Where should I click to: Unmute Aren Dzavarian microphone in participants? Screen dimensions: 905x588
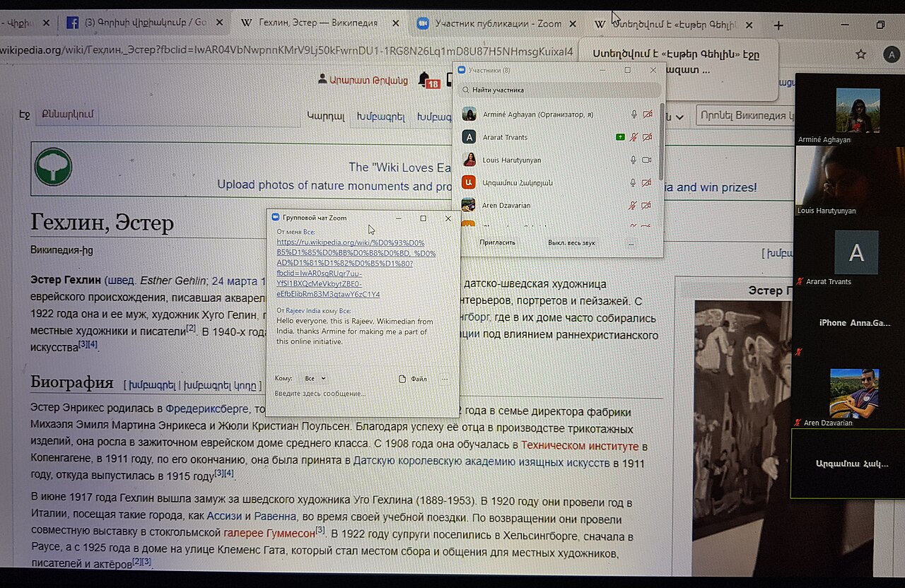tap(633, 206)
